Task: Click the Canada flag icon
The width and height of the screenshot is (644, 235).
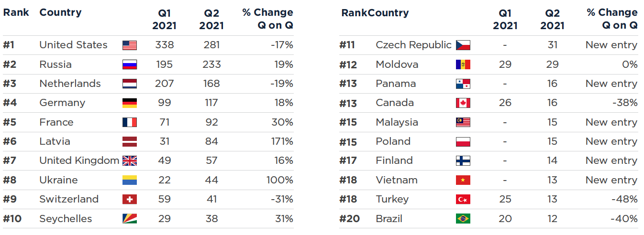Action: [463, 103]
